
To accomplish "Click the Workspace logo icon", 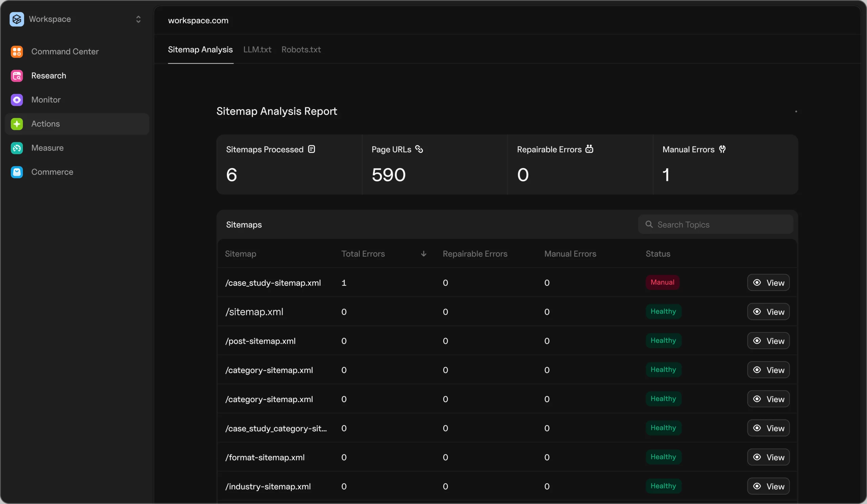I will coord(17,19).
